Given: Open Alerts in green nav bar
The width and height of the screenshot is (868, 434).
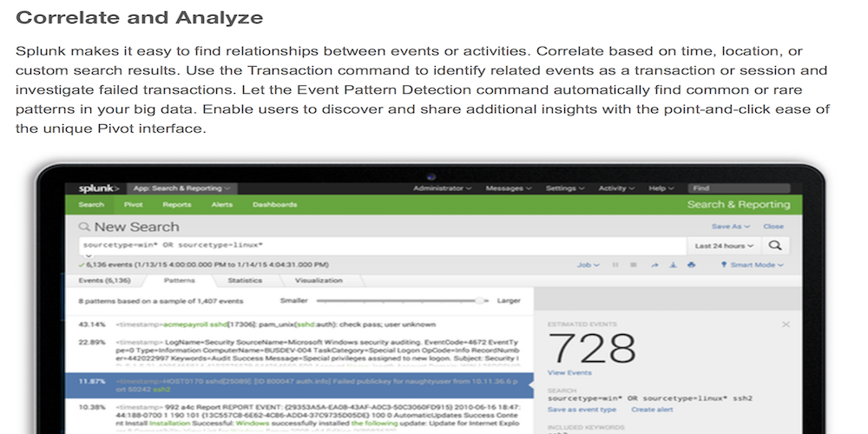Looking at the screenshot, I should [x=222, y=205].
